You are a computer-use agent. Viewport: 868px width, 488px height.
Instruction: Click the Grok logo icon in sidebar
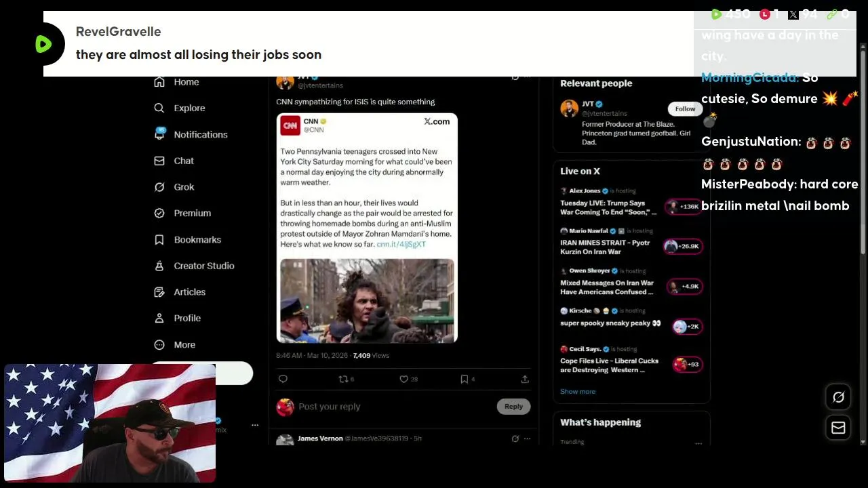pyautogui.click(x=159, y=187)
